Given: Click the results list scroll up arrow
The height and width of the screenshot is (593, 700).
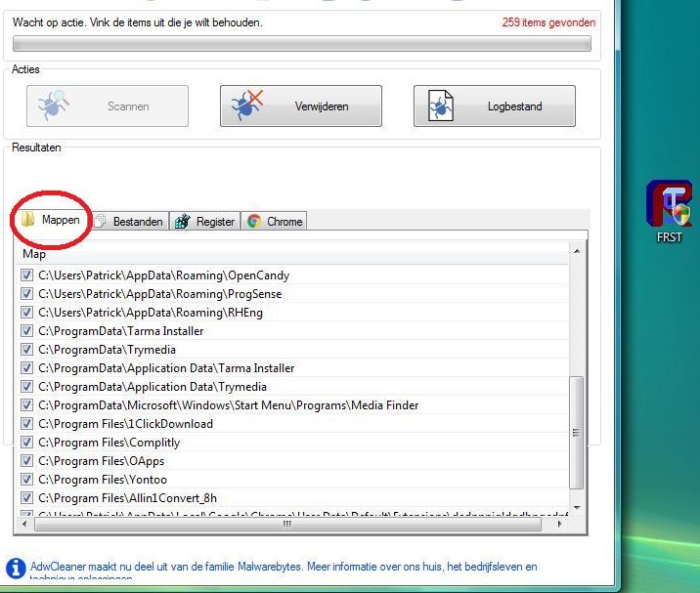Looking at the screenshot, I should click(x=577, y=251).
